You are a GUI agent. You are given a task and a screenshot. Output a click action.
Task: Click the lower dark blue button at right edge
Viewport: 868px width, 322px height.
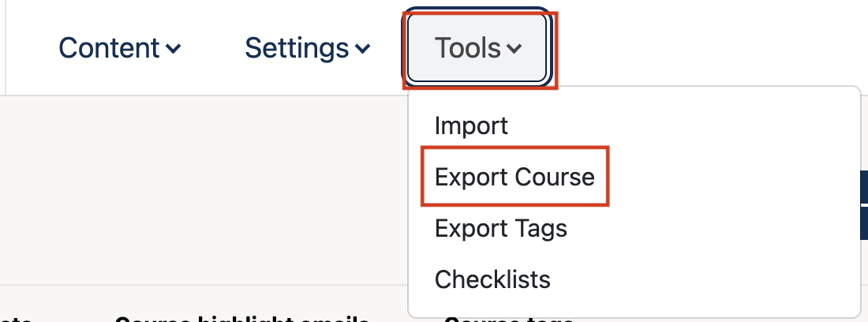point(862,224)
